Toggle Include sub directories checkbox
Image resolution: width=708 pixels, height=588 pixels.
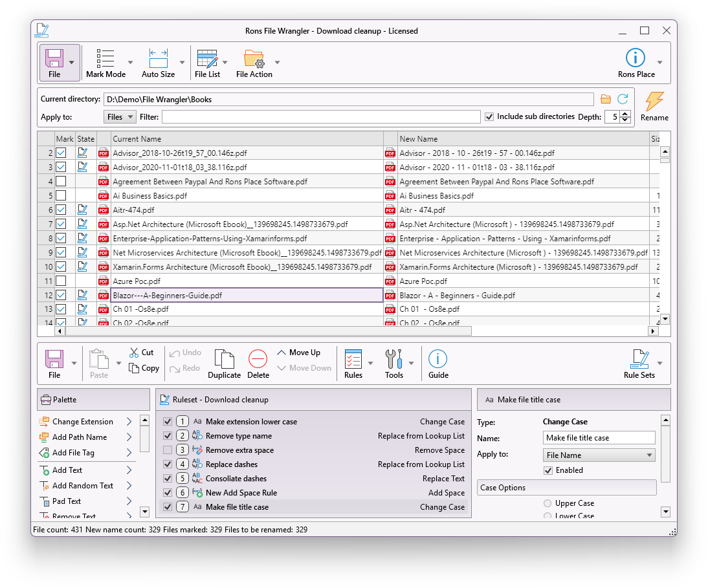click(489, 117)
